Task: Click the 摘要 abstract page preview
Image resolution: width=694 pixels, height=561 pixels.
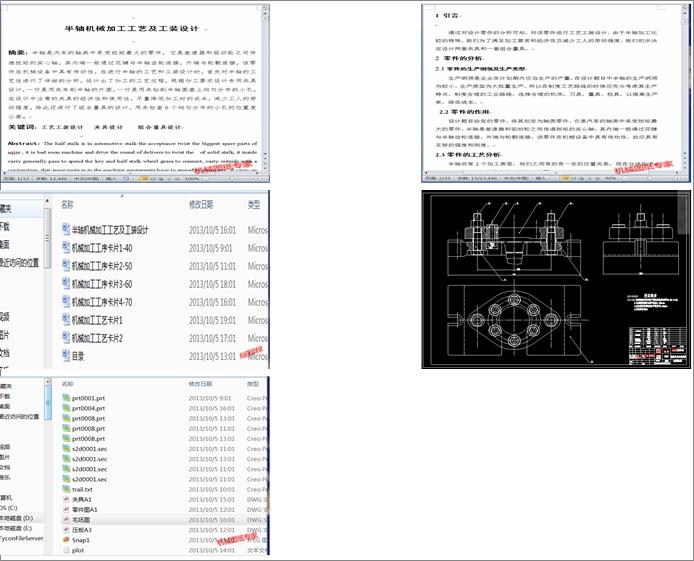Action: tap(135, 92)
